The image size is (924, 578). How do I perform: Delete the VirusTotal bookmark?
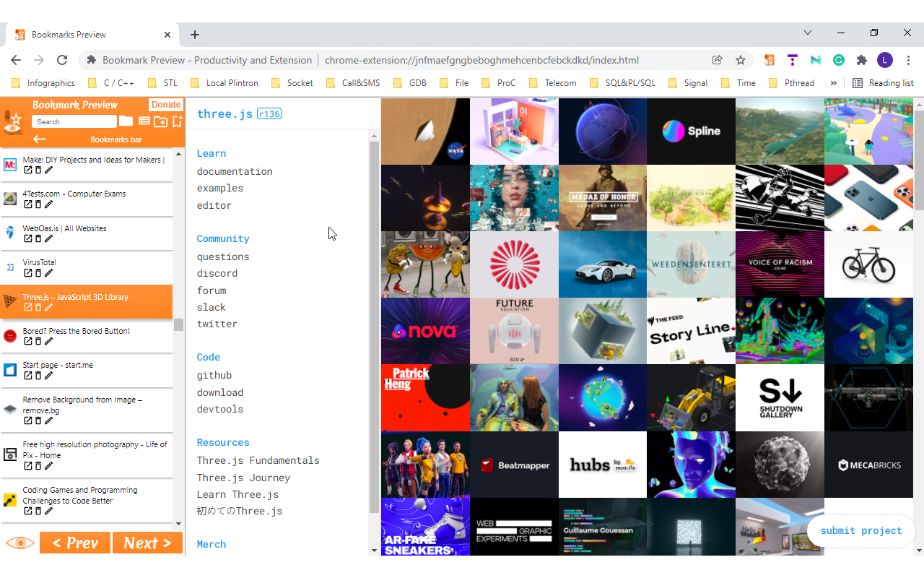point(38,273)
